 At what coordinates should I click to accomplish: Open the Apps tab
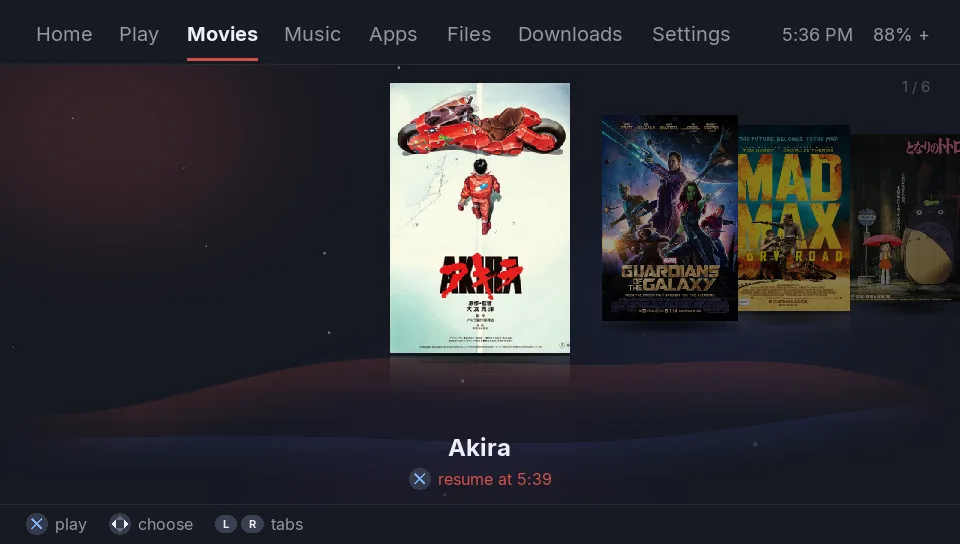point(393,34)
